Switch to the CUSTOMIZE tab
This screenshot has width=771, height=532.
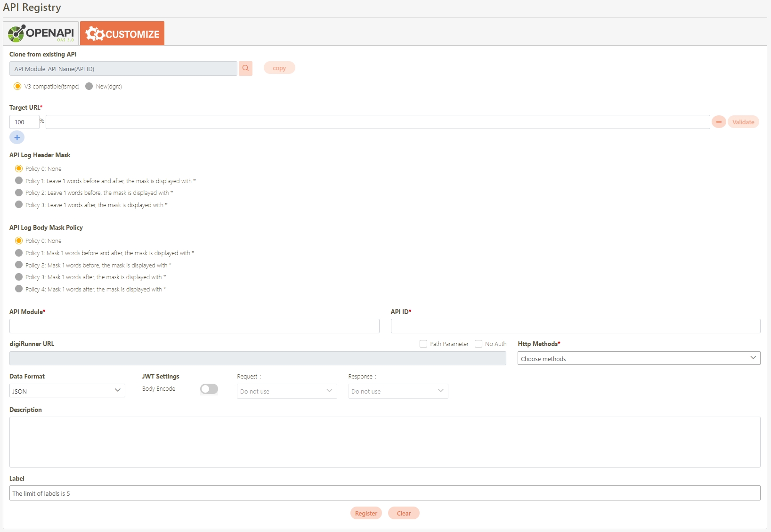pos(122,33)
